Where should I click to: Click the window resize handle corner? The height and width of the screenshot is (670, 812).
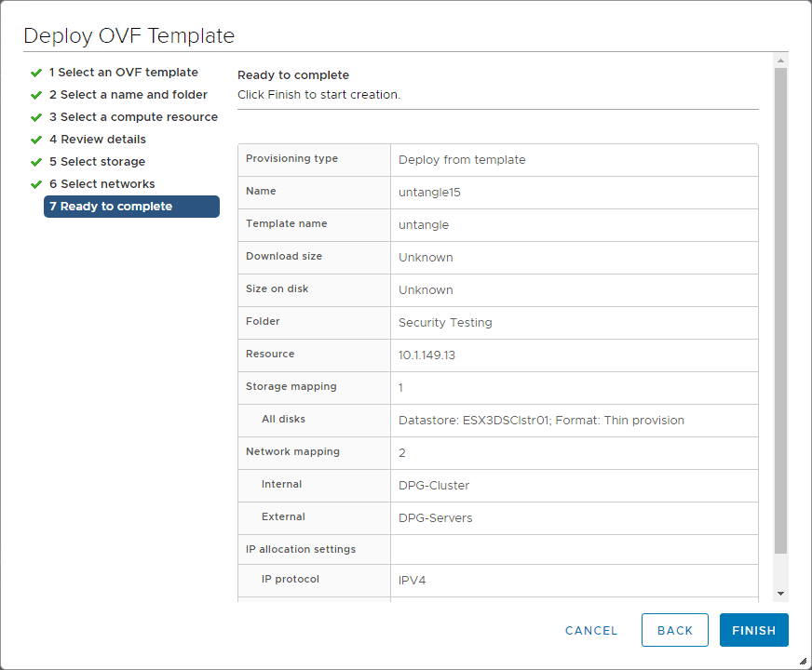[805, 663]
